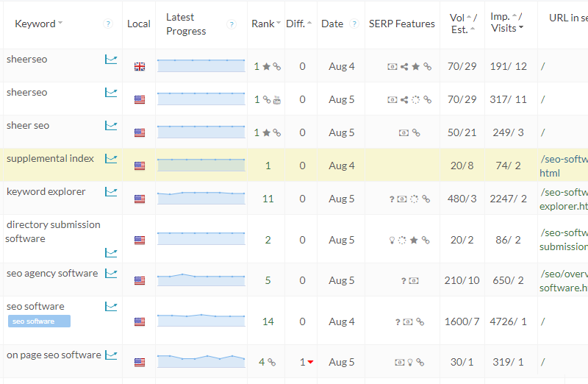
Task: Click help icon next to Latest Progress
Action: tap(232, 24)
